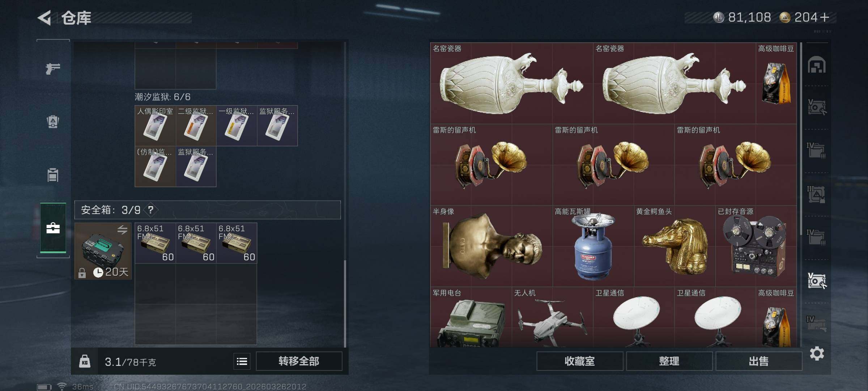
Task: Click the 整理 sort button
Action: pyautogui.click(x=669, y=361)
